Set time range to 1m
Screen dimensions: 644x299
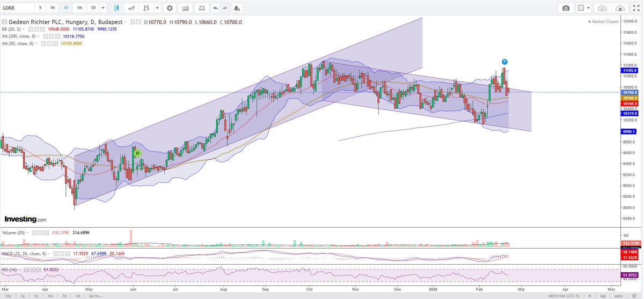tap(49, 296)
